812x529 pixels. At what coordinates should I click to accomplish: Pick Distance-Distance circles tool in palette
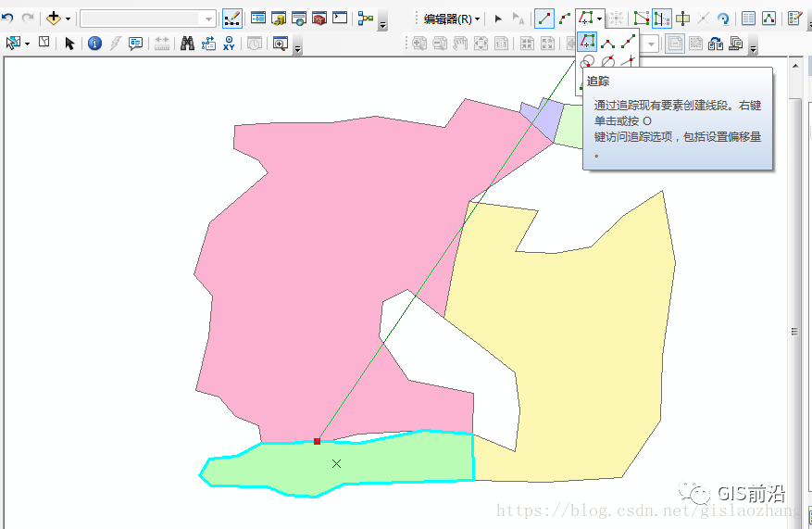(586, 62)
